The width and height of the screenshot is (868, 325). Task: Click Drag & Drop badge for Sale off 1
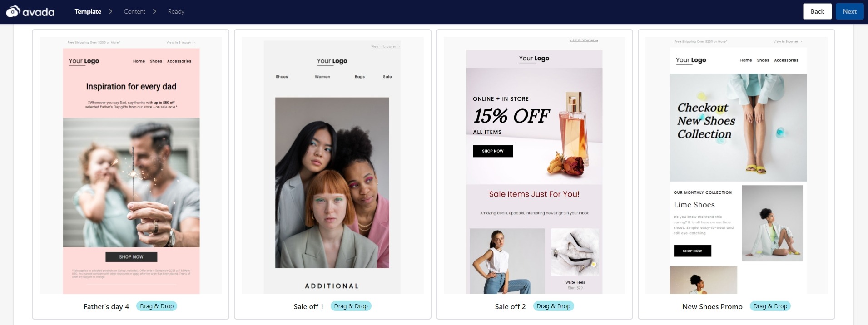click(x=351, y=306)
